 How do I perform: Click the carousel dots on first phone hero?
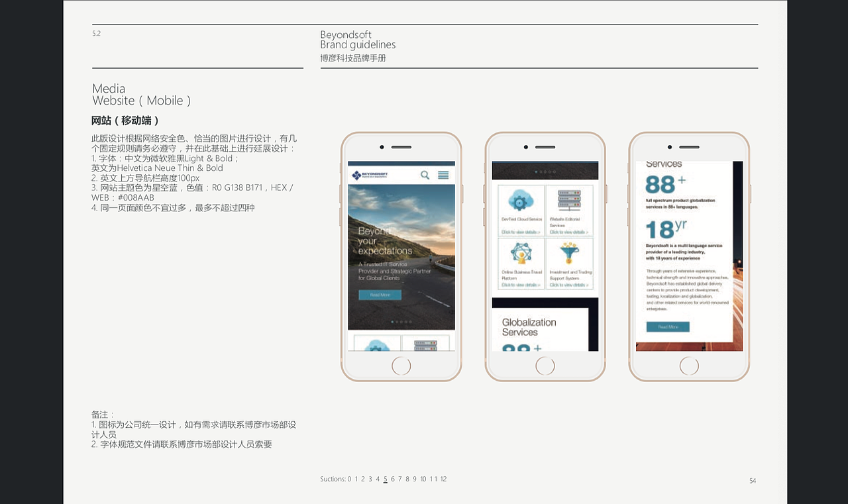click(x=401, y=322)
